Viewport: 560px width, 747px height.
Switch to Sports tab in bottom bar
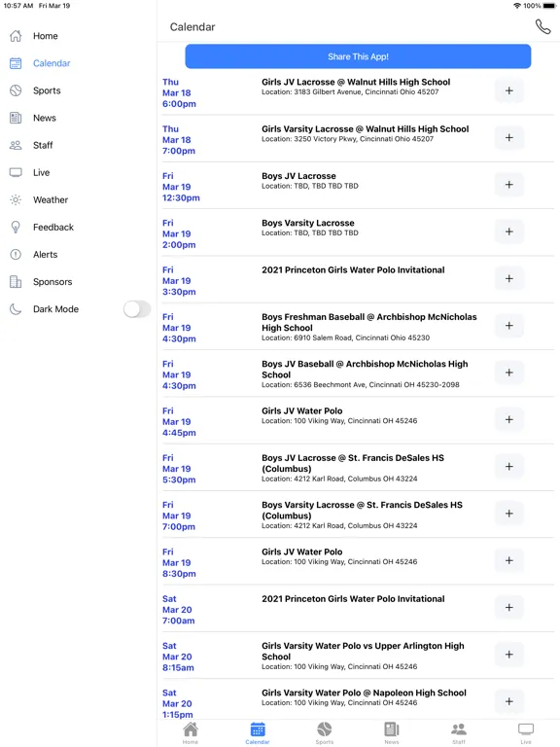pos(325,732)
